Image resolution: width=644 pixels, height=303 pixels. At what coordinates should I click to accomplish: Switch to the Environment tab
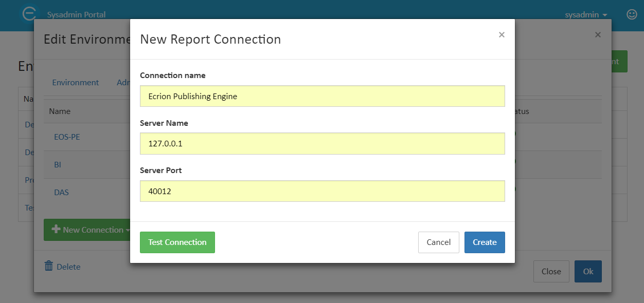point(76,83)
